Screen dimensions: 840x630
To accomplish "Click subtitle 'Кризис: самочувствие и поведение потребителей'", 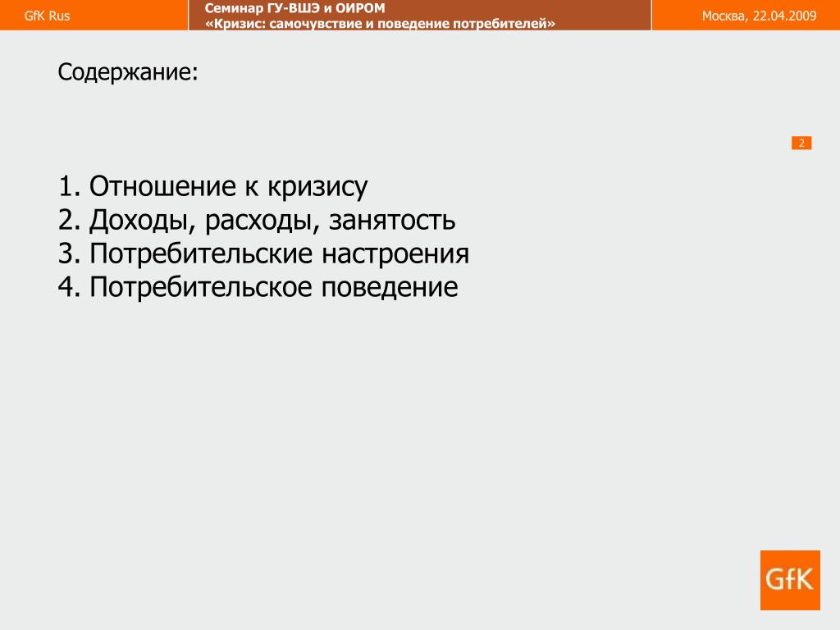I will (x=381, y=24).
